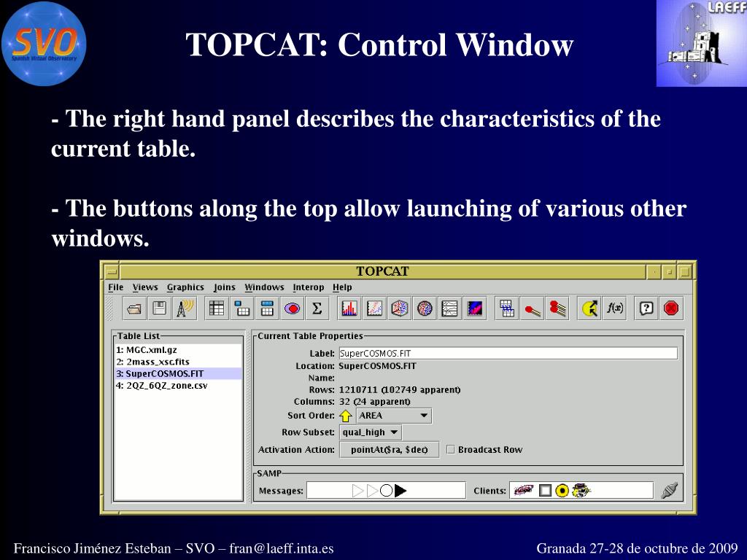Open the Help menu

342,287
